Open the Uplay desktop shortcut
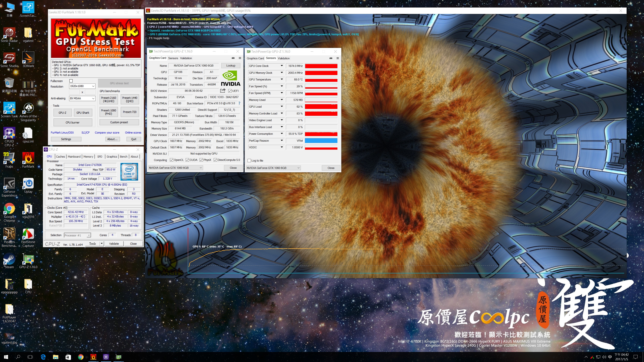 [x=28, y=185]
